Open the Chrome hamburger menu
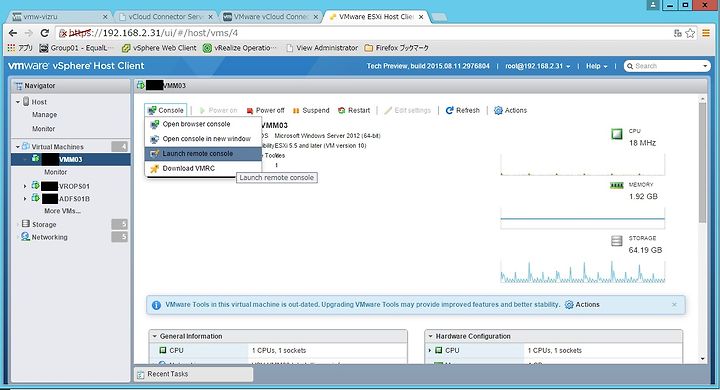Image resolution: width=720 pixels, height=390 pixels. pos(706,33)
